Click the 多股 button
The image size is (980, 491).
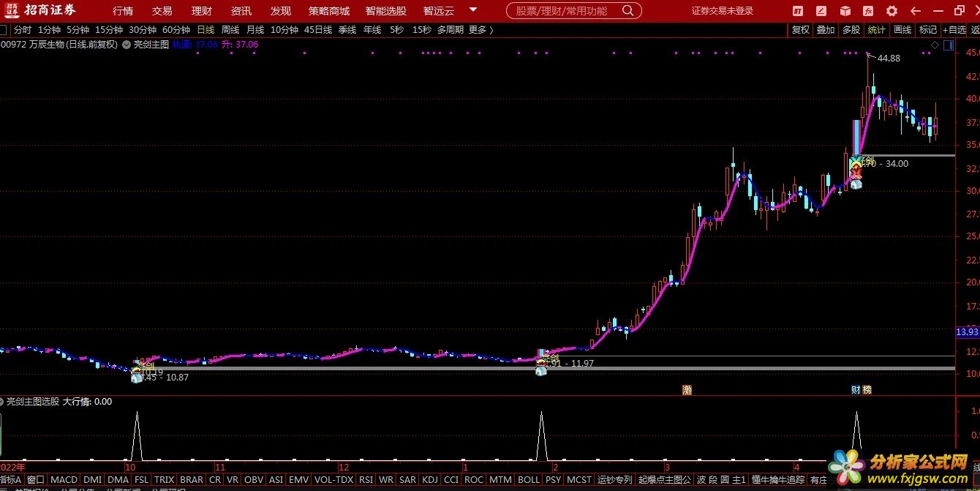click(851, 30)
